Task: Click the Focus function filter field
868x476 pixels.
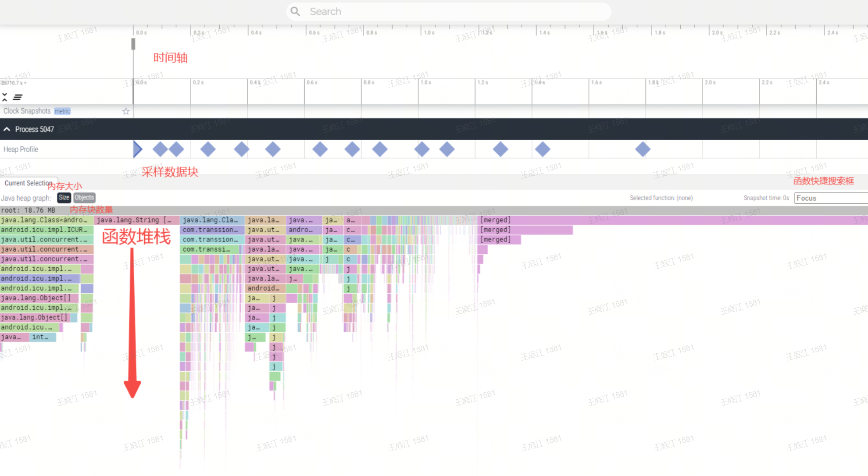Action: 831,198
